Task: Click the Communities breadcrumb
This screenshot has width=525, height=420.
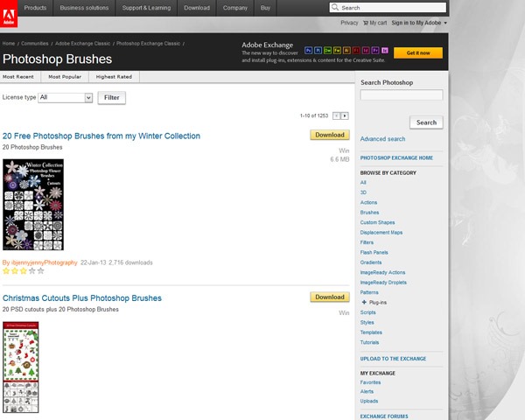Action: (x=34, y=44)
